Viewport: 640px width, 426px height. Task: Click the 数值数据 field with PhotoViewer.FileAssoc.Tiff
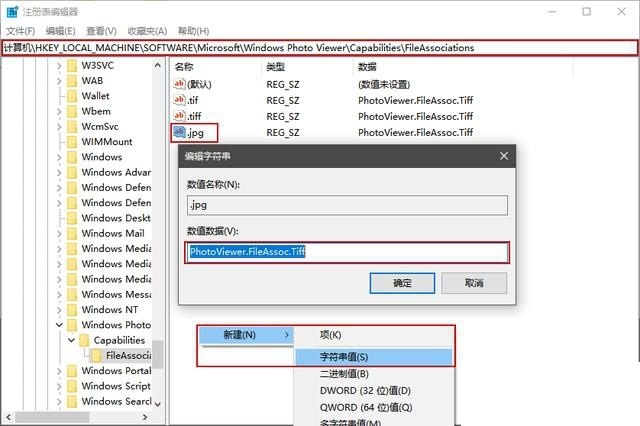(347, 252)
